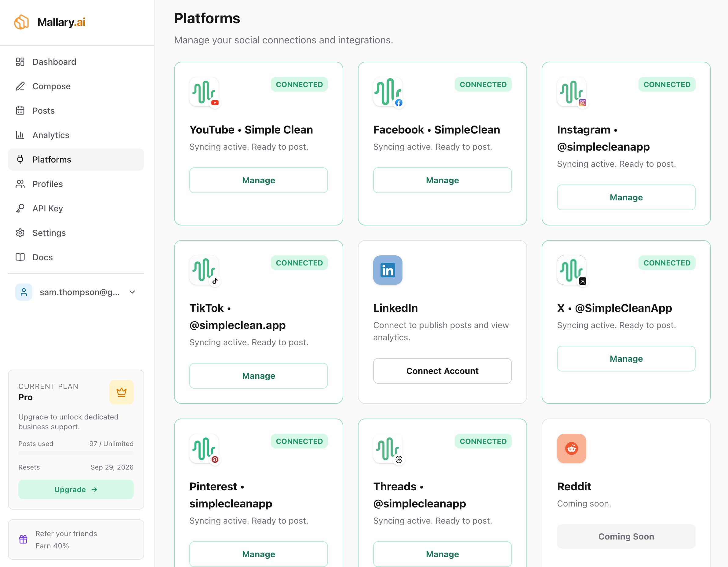The height and width of the screenshot is (567, 728).
Task: Click the Dashboard grid icon
Action: [20, 62]
